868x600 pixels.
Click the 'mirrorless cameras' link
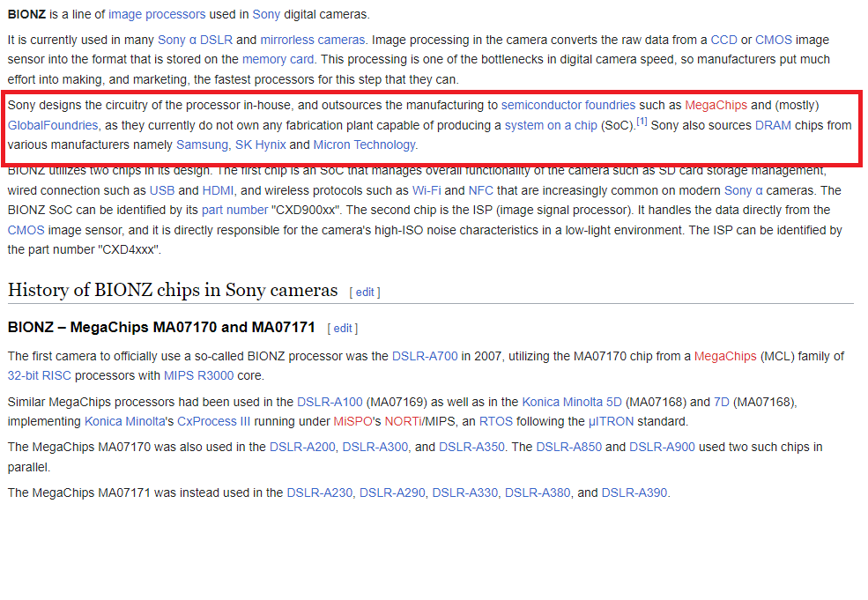click(312, 40)
